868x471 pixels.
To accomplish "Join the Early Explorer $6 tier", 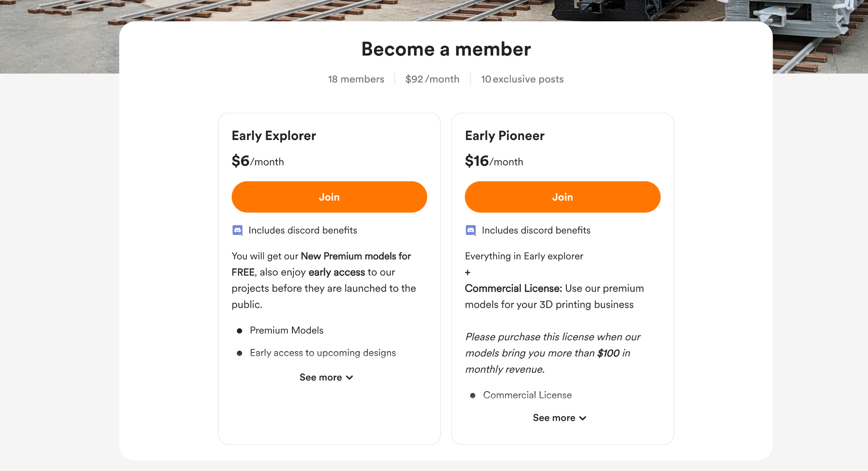I will [x=329, y=197].
